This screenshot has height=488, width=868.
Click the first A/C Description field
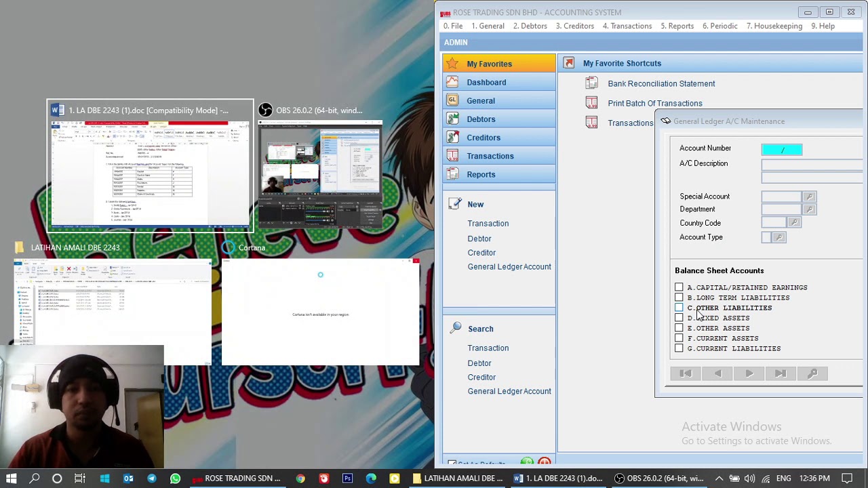click(812, 165)
